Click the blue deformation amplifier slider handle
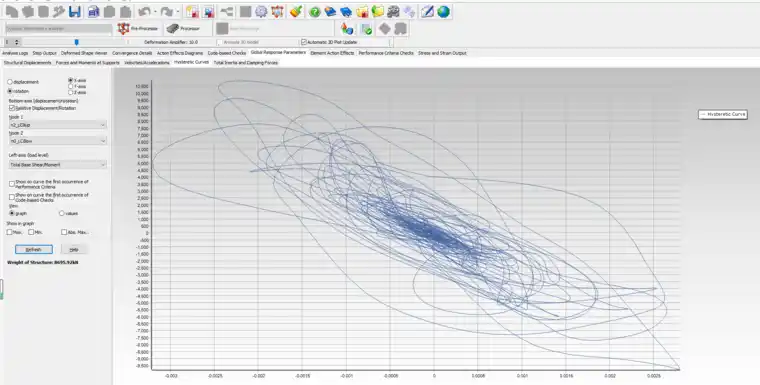 (x=76, y=42)
